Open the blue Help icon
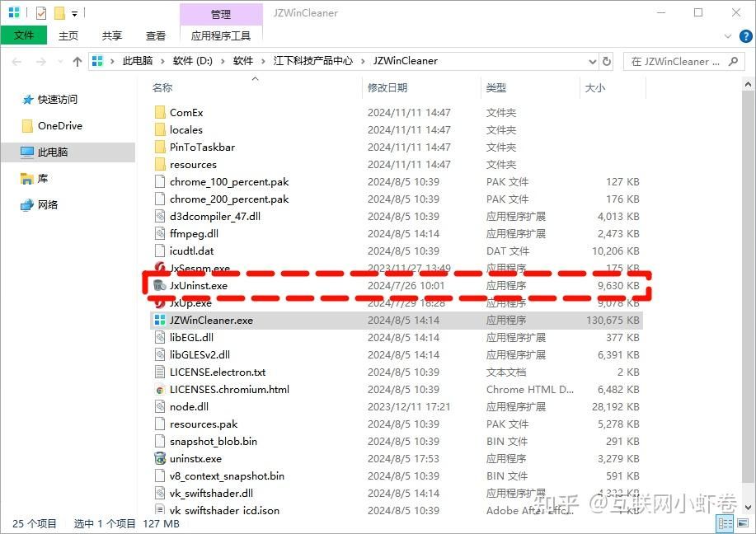This screenshot has height=534, width=756. pos(745,36)
